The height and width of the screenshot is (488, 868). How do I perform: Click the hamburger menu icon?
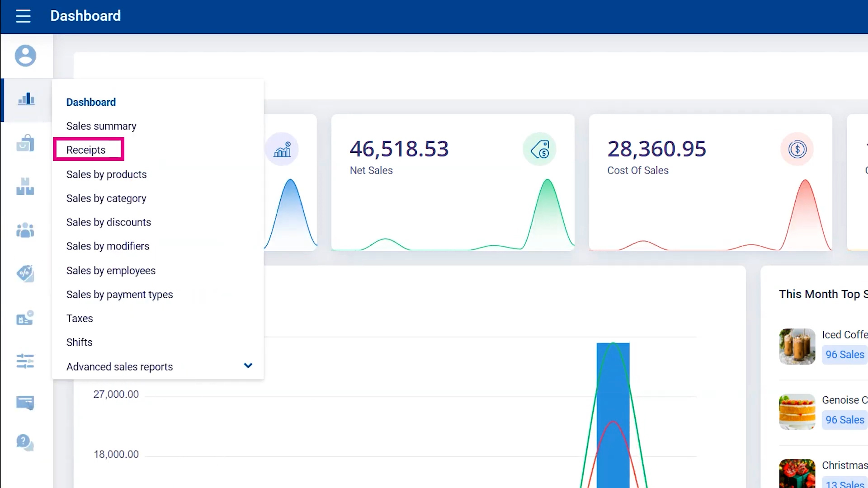(x=23, y=16)
